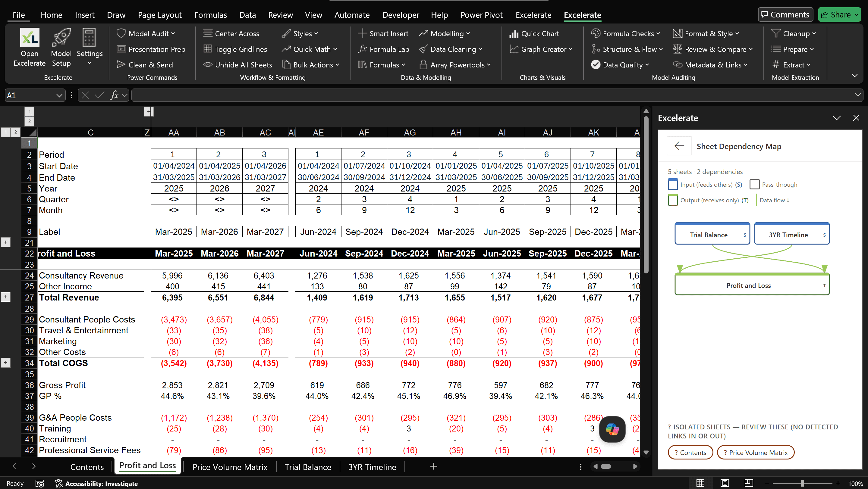Open Settings calculator icon
The width and height of the screenshot is (868, 489).
tap(89, 47)
